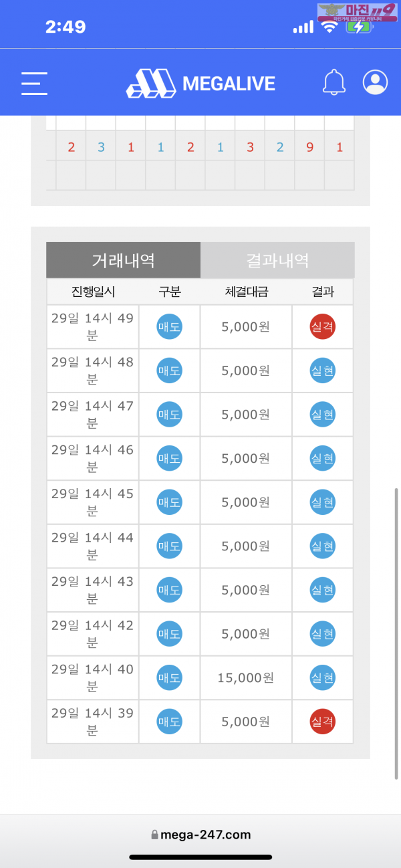Click 실현 badge in 14시 42분 row
Screen dimensions: 401x868
[x=322, y=634]
